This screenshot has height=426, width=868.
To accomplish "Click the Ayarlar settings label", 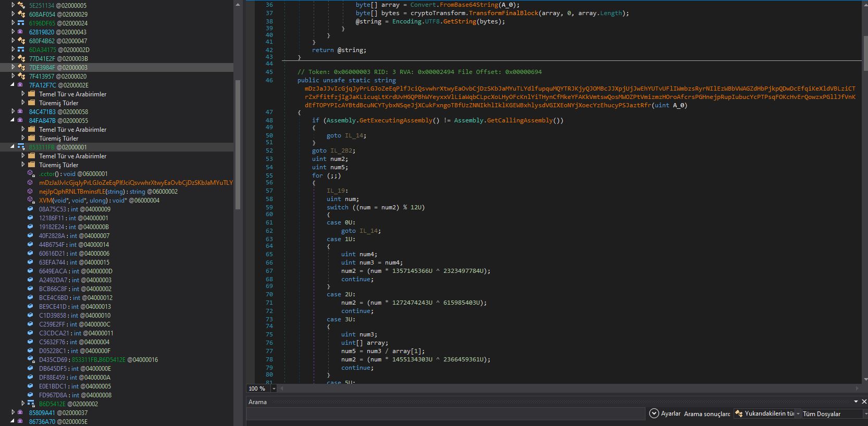I will [x=671, y=414].
